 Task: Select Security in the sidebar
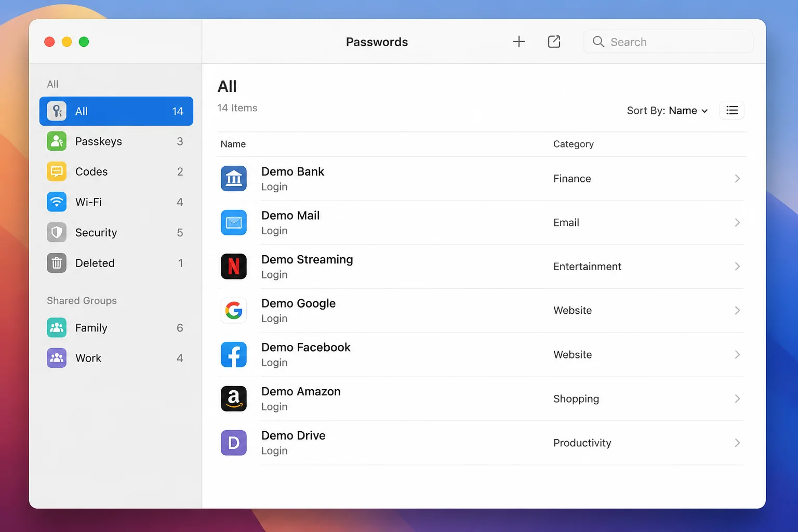(116, 232)
